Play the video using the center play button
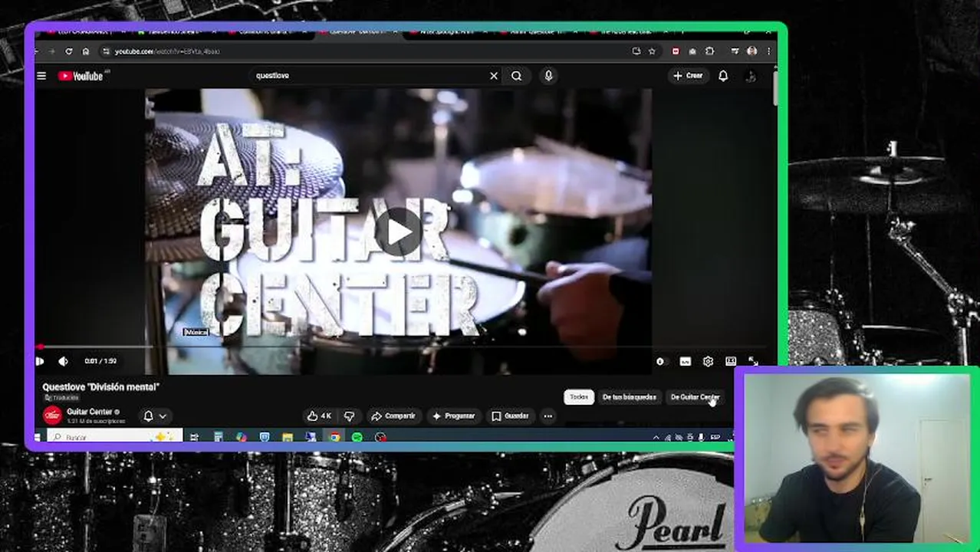 [398, 232]
